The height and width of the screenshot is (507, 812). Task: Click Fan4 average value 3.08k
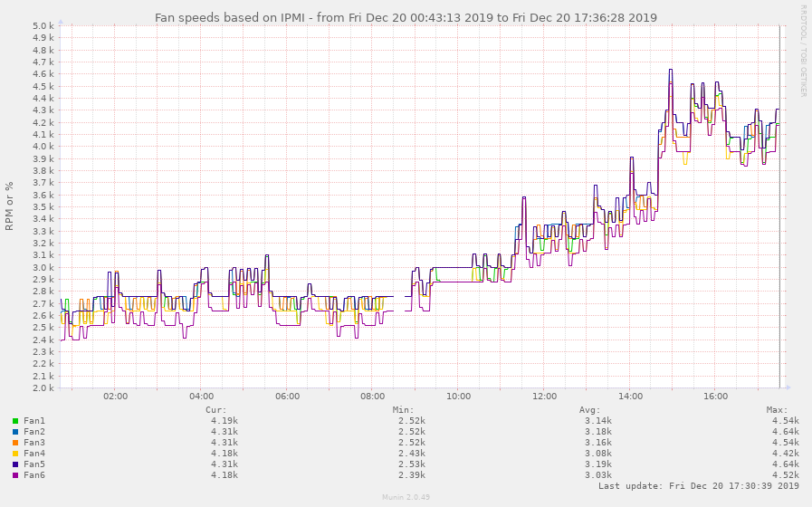(598, 454)
